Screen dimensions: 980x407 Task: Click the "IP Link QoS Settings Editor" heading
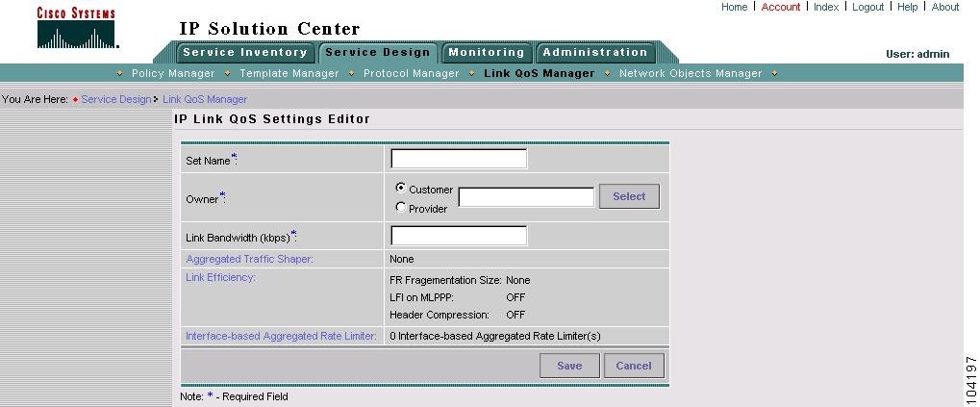(x=272, y=118)
